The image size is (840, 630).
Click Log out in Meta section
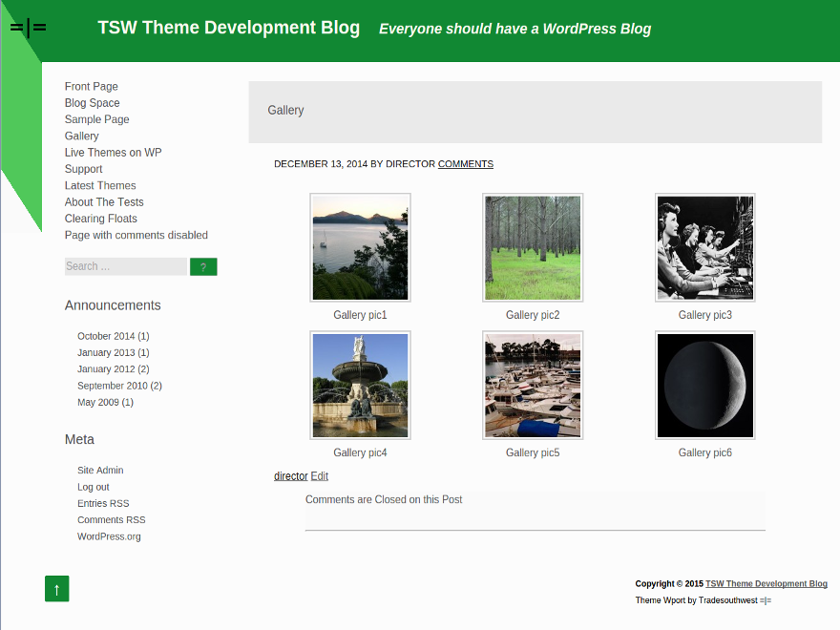[94, 487]
